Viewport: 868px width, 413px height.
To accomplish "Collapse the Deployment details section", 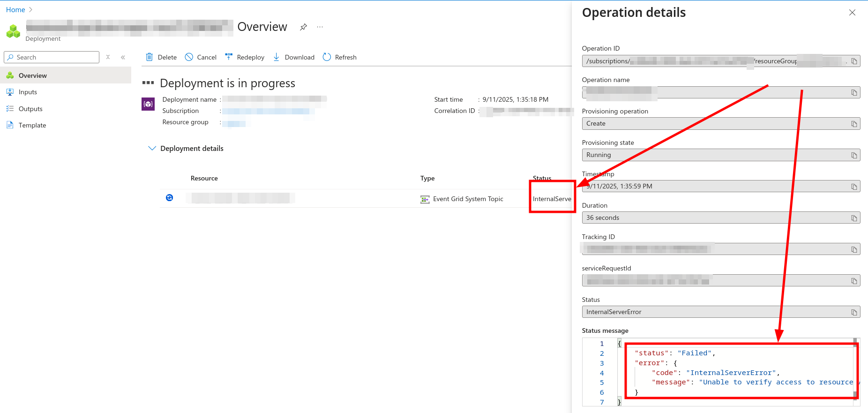I will 152,148.
